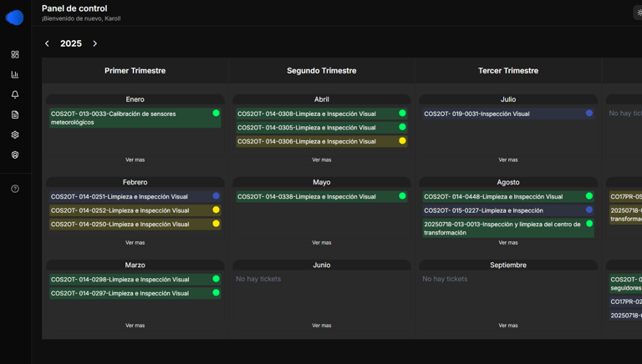
Task: Click Ver mas under Abril
Action: tap(321, 160)
